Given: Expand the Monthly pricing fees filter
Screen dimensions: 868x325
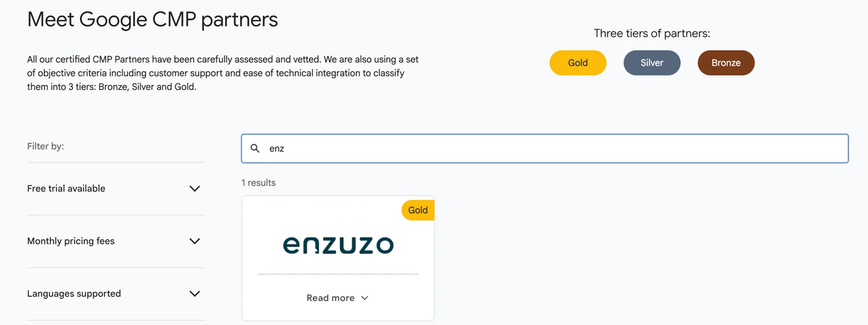Looking at the screenshot, I should [116, 241].
